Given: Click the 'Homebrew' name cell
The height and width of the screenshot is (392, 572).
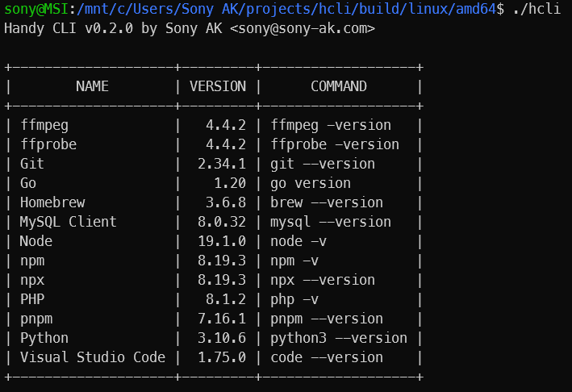Looking at the screenshot, I should coord(52,202).
